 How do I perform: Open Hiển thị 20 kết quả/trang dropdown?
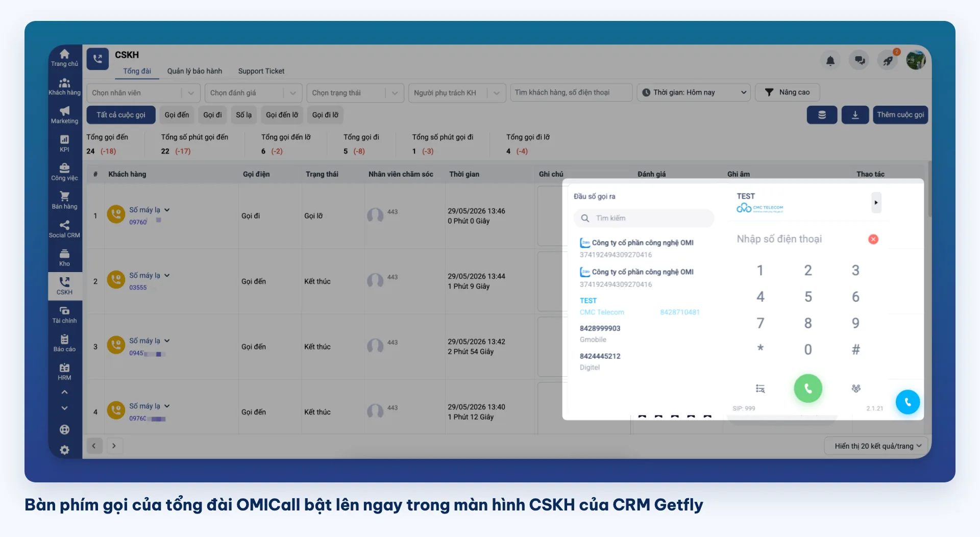click(876, 446)
